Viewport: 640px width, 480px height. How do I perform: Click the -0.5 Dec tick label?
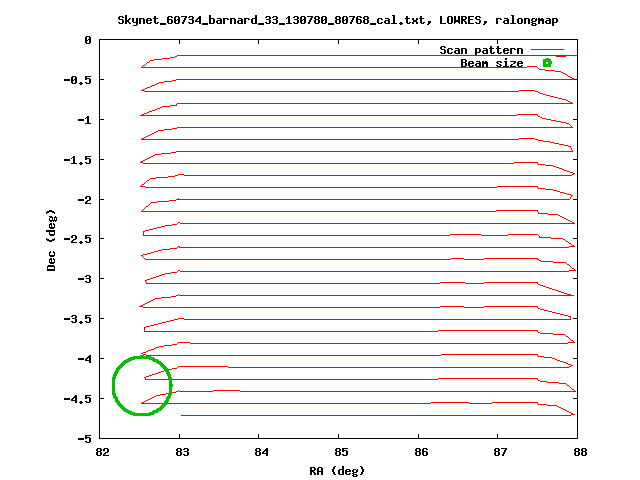(x=78, y=80)
